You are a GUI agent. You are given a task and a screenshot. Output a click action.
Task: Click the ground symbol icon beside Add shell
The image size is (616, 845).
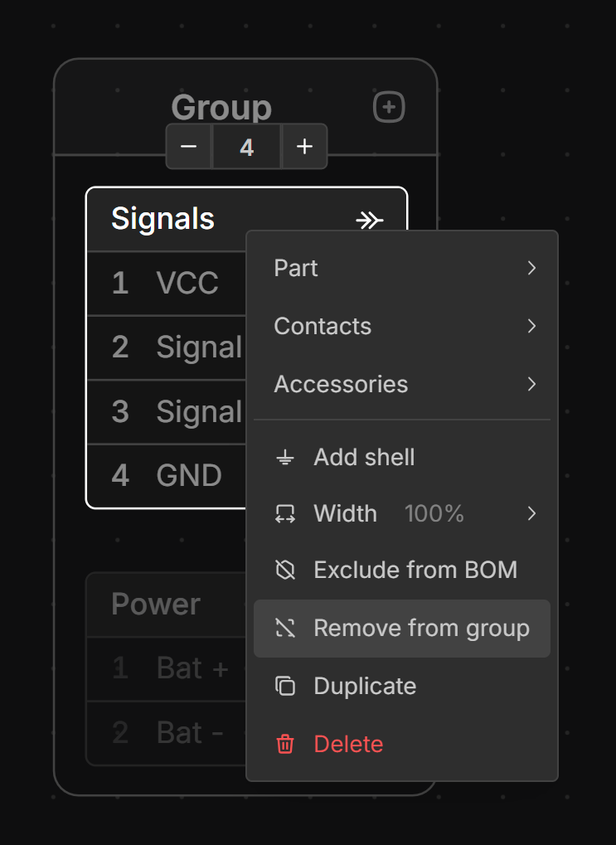285,458
